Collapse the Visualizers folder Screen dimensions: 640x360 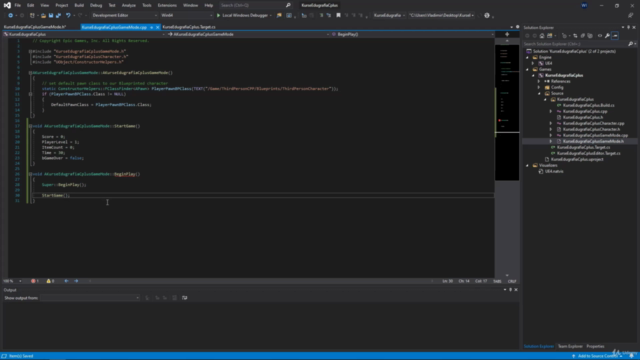tap(527, 166)
